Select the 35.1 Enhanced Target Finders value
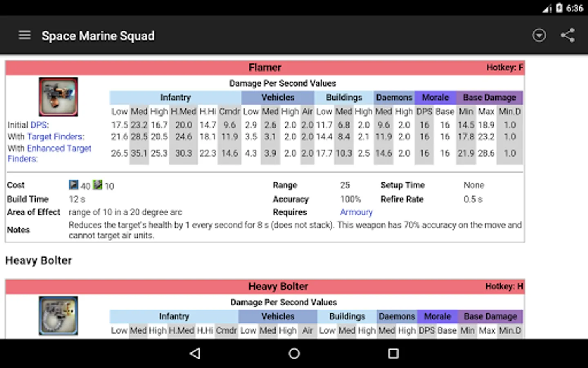The height and width of the screenshot is (368, 588). click(x=139, y=153)
